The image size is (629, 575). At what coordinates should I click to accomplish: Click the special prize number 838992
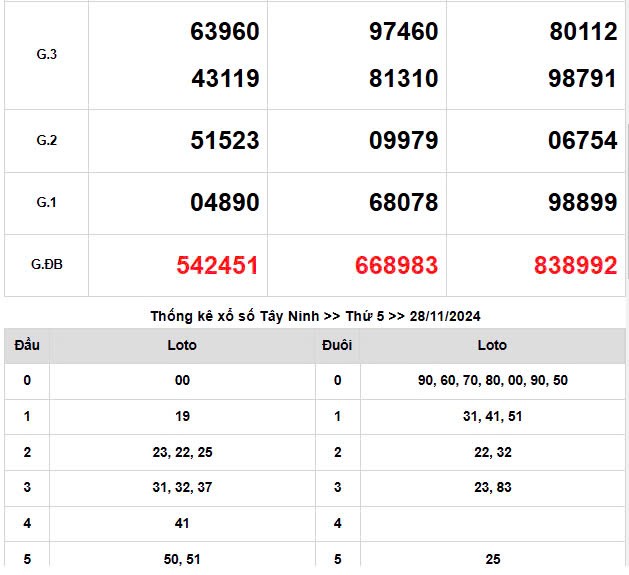click(x=575, y=265)
